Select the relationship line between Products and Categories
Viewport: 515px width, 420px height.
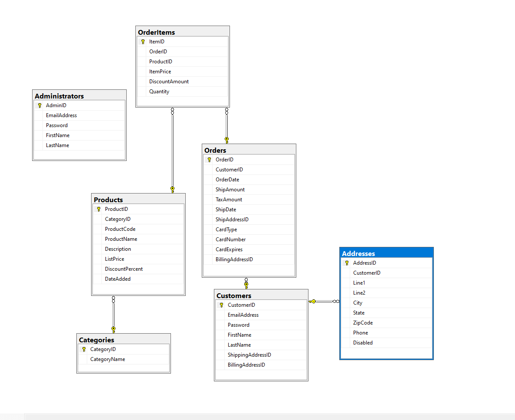click(x=113, y=315)
